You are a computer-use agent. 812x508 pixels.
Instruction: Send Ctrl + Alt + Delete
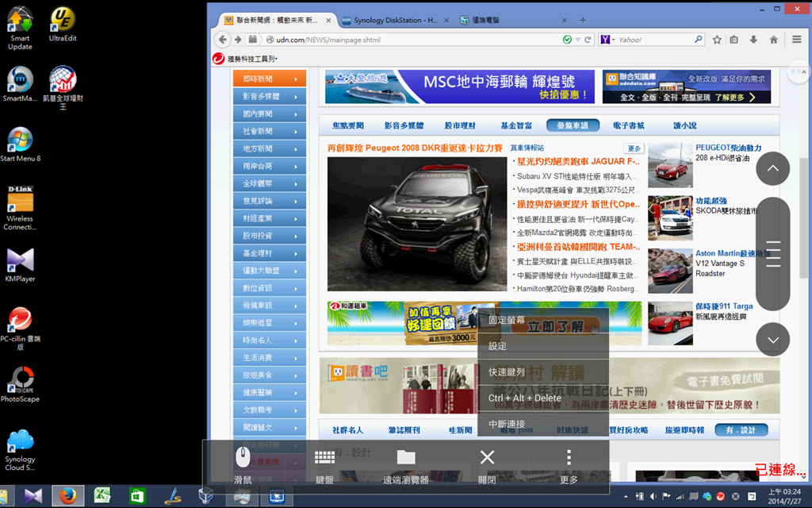click(x=543, y=398)
